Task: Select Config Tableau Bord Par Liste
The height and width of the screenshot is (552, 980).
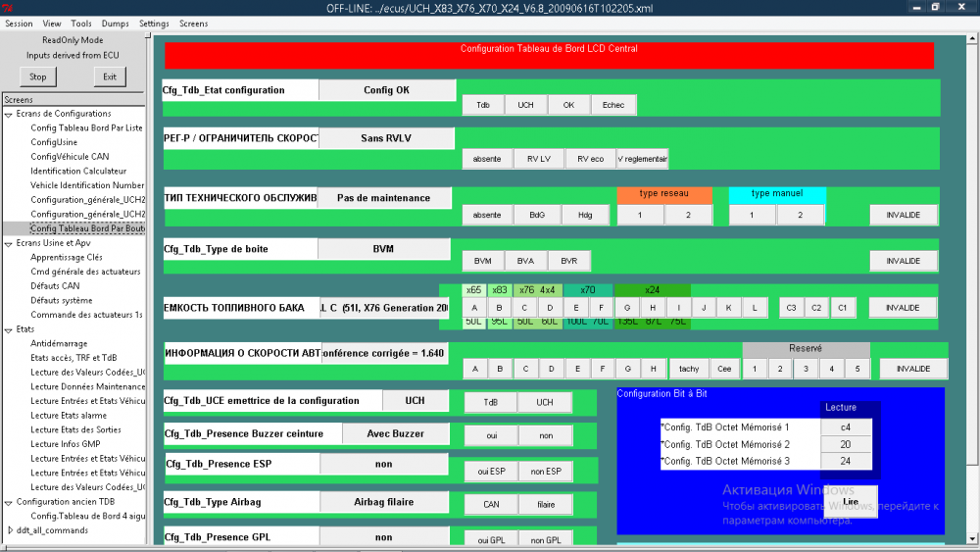Action: pos(86,128)
